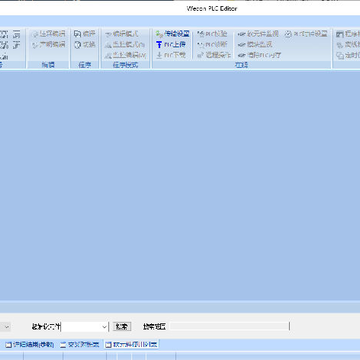Select edit mode item in Program Mode group
The image size is (360, 360).
point(122,34)
